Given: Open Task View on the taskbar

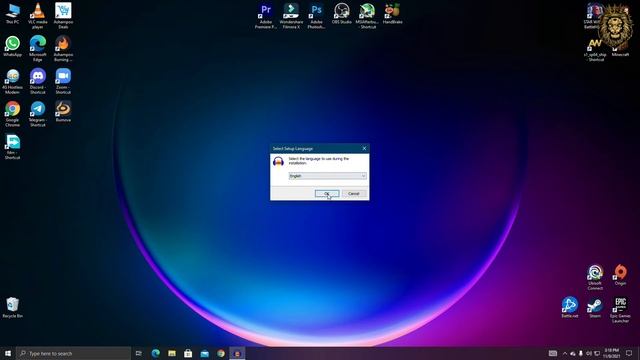Looking at the screenshot, I should [x=139, y=353].
